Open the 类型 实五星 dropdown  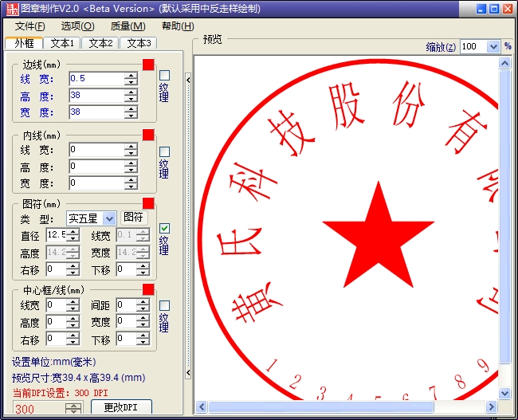click(109, 218)
